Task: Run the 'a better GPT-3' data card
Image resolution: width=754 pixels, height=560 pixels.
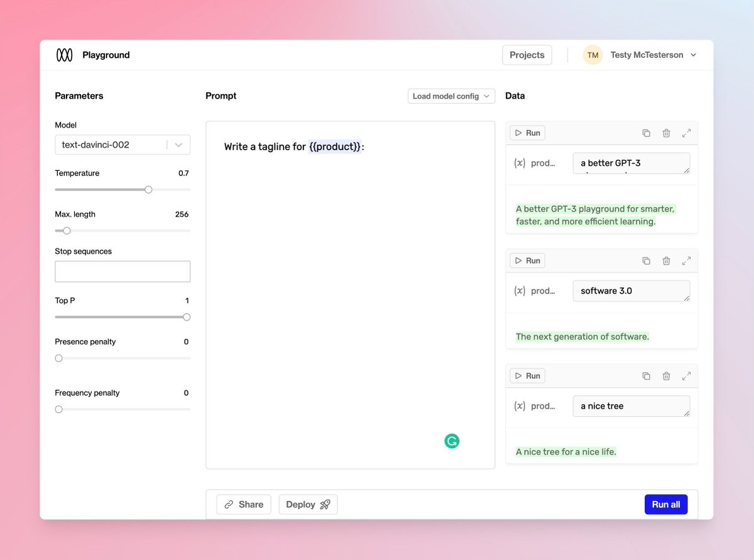Action: pos(527,133)
